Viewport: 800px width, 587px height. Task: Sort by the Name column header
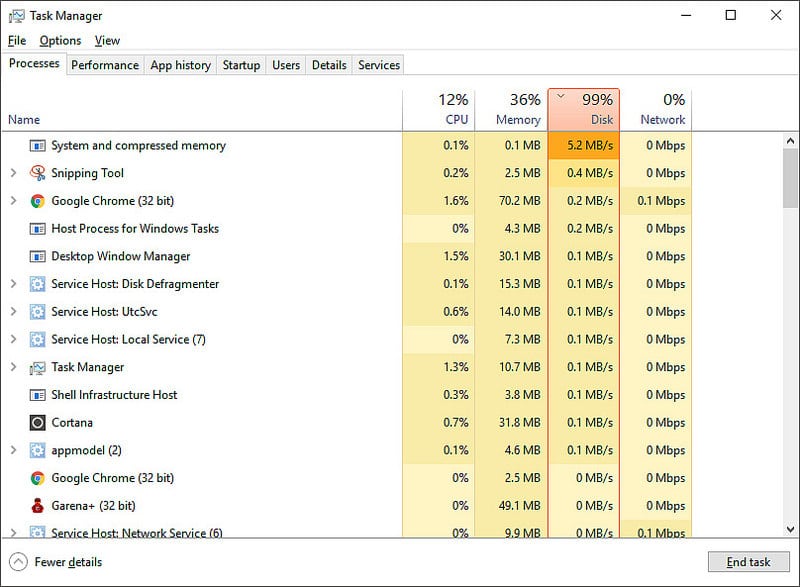(202, 110)
